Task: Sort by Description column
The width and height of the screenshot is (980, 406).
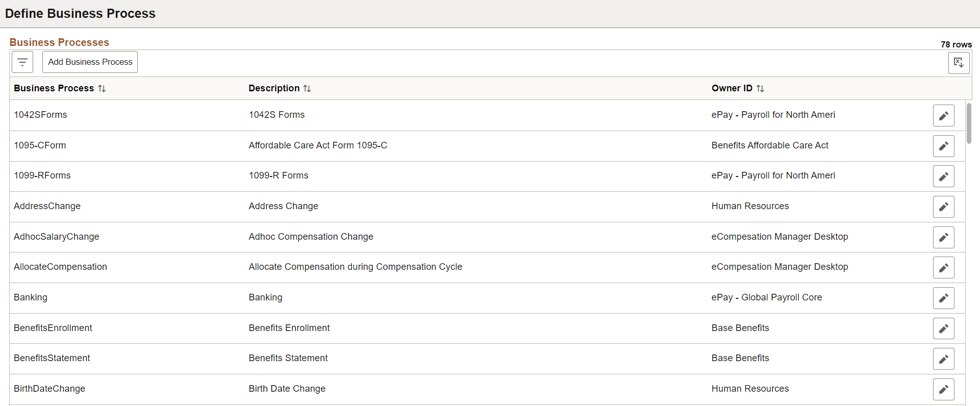Action: 307,89
